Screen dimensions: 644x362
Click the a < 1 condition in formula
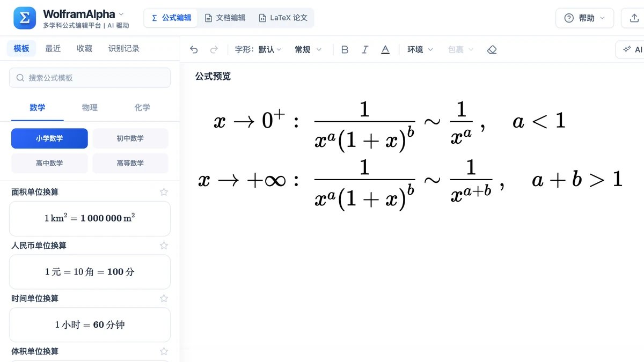[539, 121]
